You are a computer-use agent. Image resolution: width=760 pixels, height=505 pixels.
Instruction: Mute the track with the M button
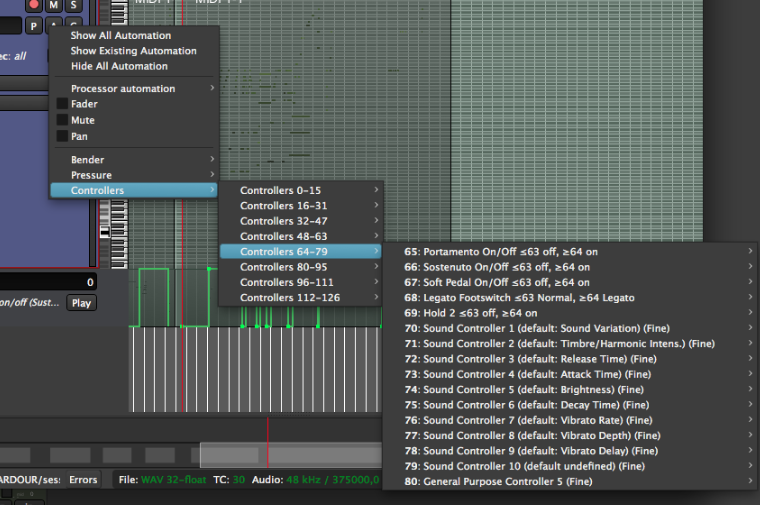56,6
